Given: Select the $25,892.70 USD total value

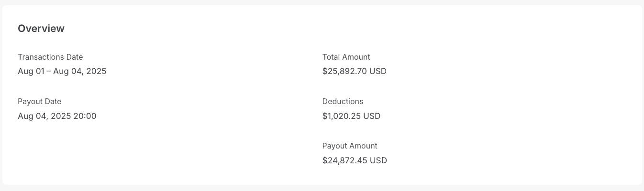Looking at the screenshot, I should (354, 72).
